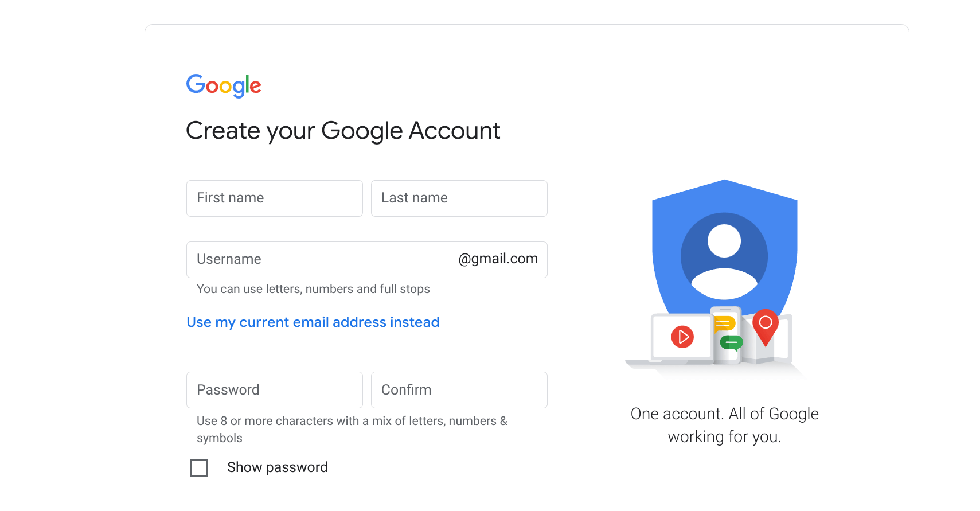The image size is (980, 511).
Task: Enable the Show password checkbox
Action: click(x=198, y=467)
